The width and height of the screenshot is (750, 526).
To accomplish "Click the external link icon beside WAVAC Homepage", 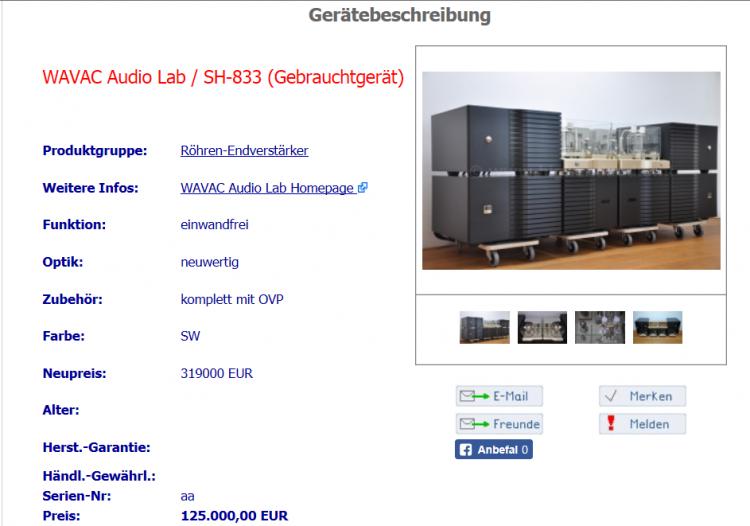I will pyautogui.click(x=363, y=187).
